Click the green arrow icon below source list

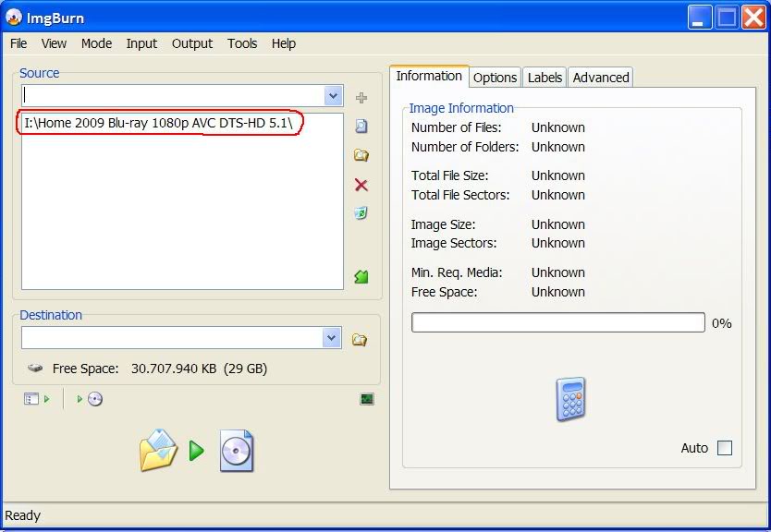[361, 277]
